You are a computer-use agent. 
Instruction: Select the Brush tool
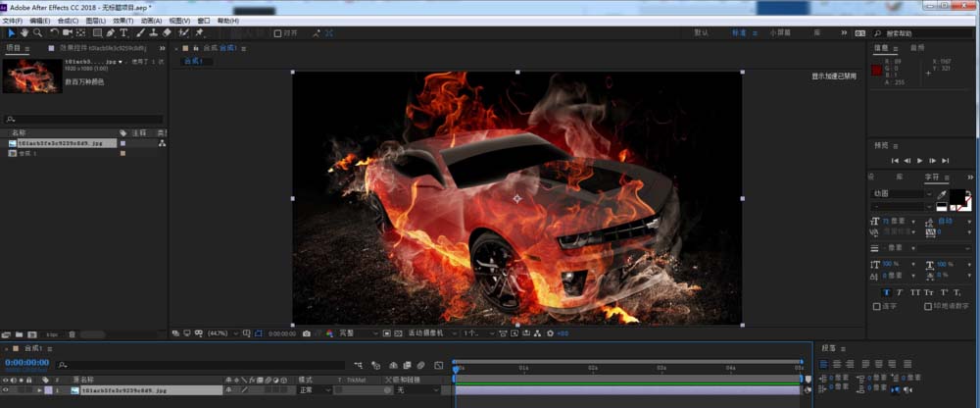[139, 32]
